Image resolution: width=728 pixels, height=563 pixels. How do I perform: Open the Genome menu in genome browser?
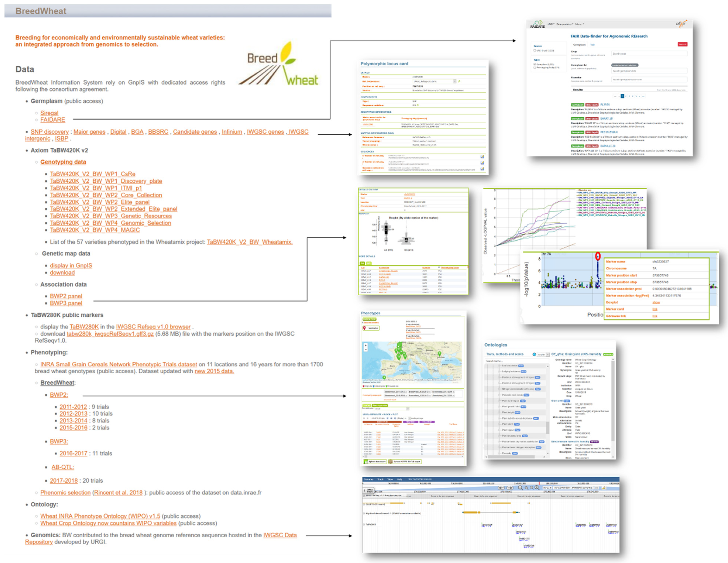(368, 479)
